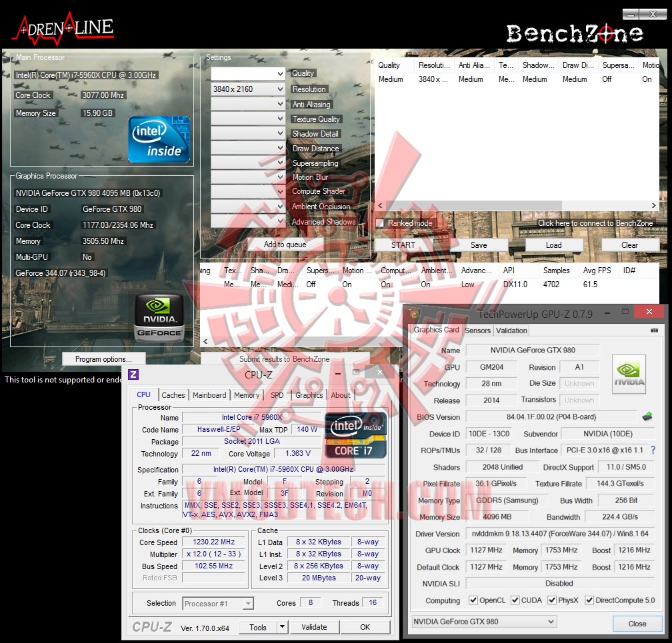Click the GPU-Z screenshot camera icon
Screen dimensions: 672x643
[x=654, y=330]
